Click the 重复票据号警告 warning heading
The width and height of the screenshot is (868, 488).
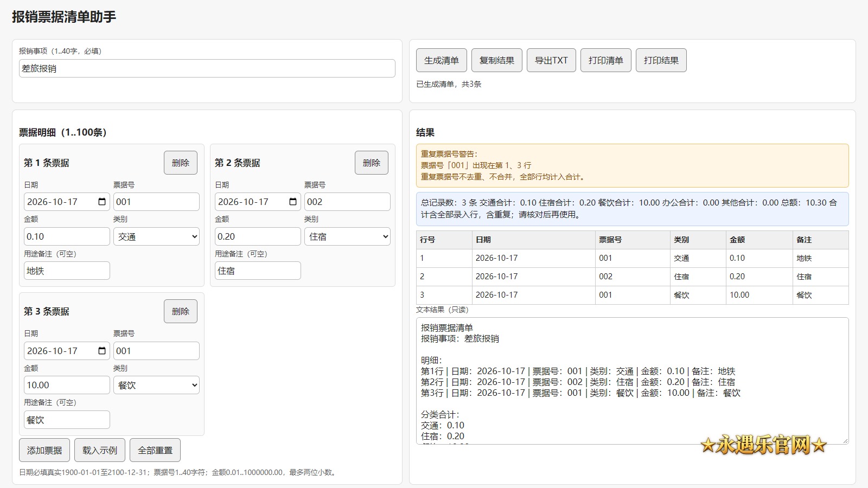[x=449, y=154]
